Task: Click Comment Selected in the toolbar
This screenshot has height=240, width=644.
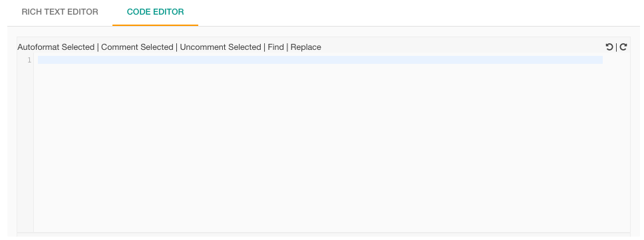Action: pyautogui.click(x=137, y=47)
